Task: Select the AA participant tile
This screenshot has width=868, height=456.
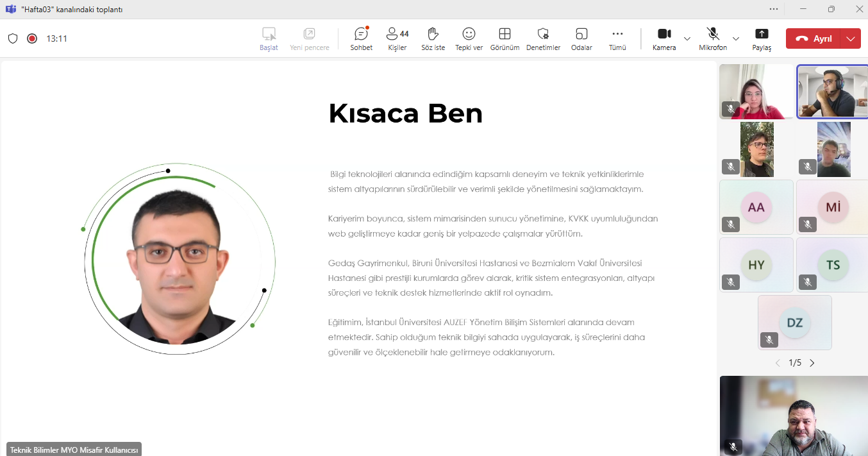Action: pos(756,207)
